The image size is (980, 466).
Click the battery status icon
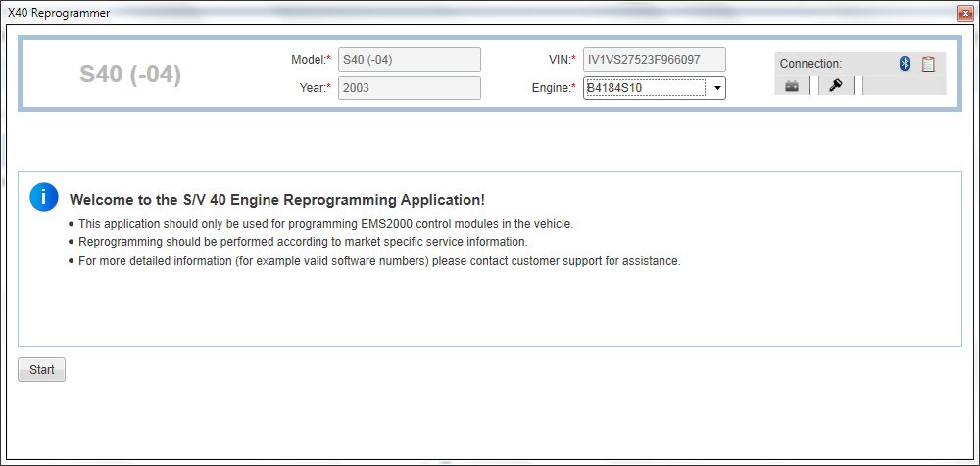[x=792, y=86]
